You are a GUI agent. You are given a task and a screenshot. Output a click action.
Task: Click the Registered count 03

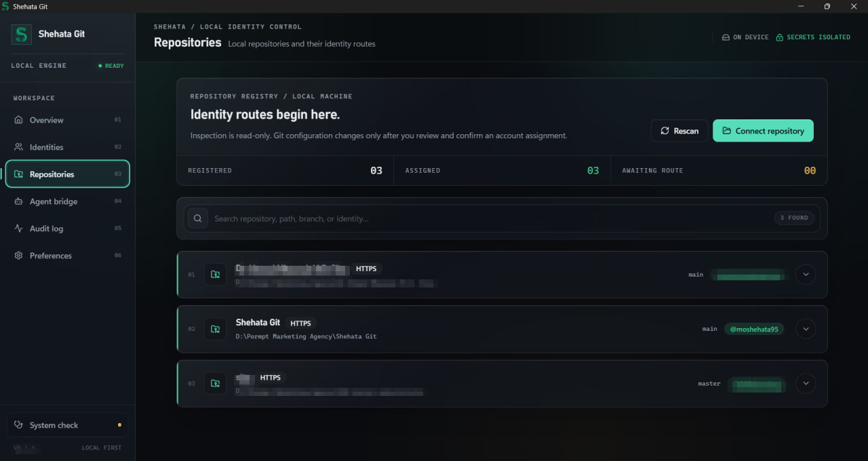(376, 171)
